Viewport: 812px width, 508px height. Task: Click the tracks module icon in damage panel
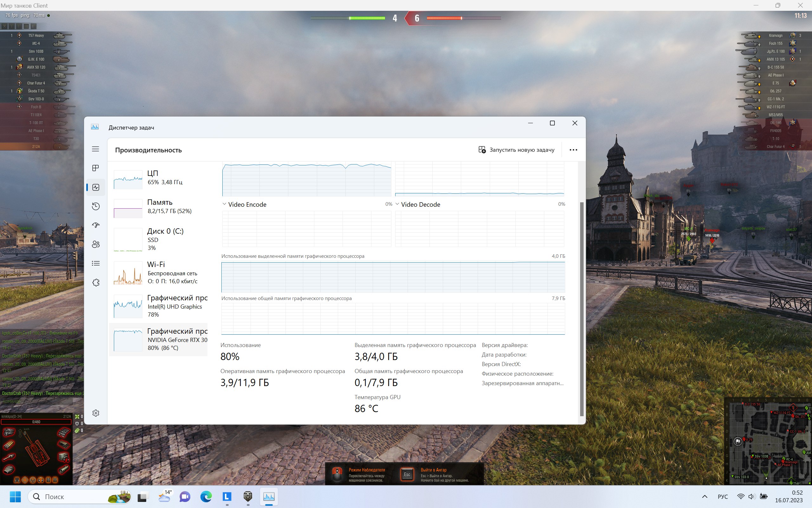coord(63,432)
